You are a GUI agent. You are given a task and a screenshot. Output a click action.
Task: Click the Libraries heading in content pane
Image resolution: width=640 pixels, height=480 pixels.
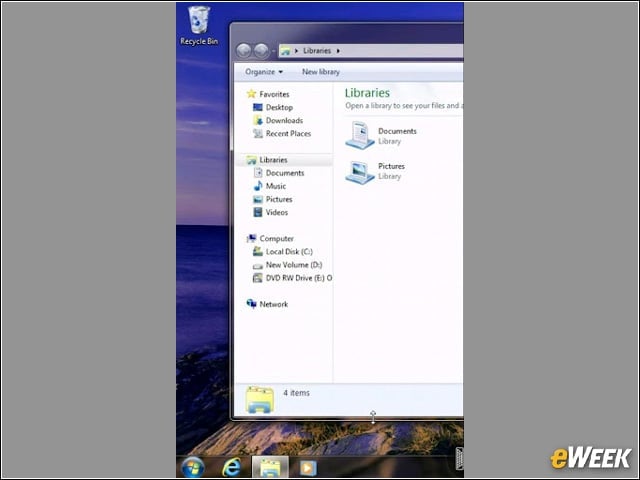click(x=367, y=93)
